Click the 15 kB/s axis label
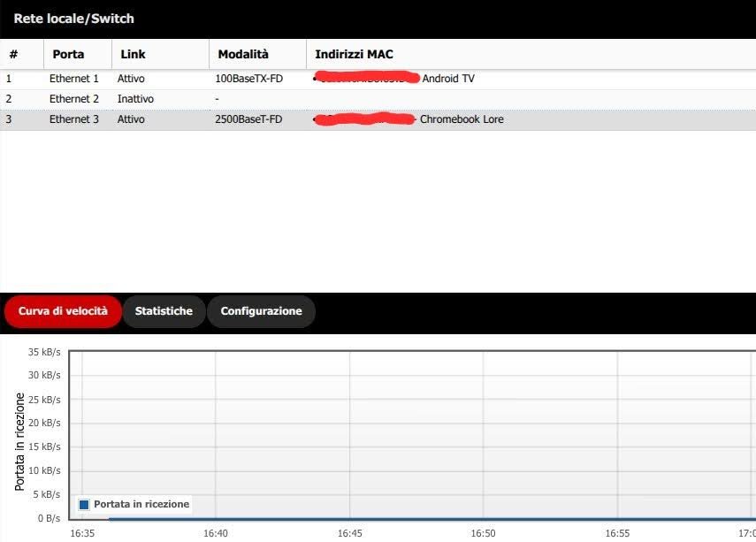This screenshot has height=542, width=756. pyautogui.click(x=44, y=447)
